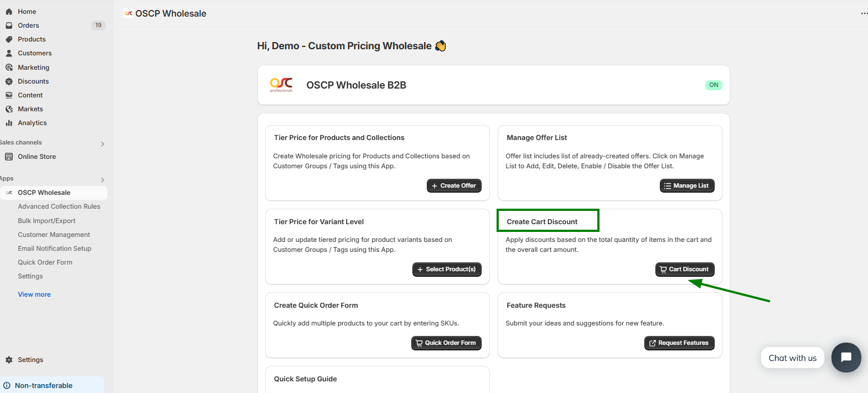Click the Discounts badge icon

point(9,81)
